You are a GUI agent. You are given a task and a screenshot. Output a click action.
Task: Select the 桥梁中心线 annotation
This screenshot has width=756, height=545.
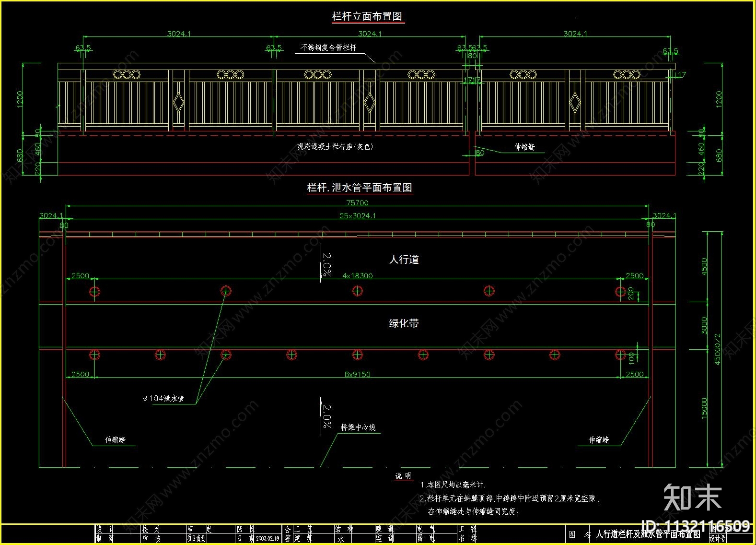[x=358, y=427]
